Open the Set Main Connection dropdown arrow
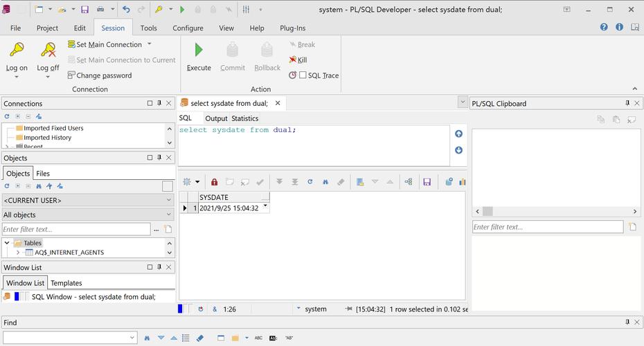Viewport: 644px width, 346px height. (x=150, y=44)
